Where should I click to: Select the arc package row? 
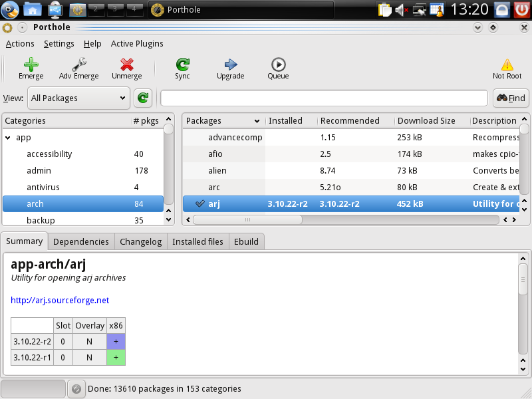(351, 188)
